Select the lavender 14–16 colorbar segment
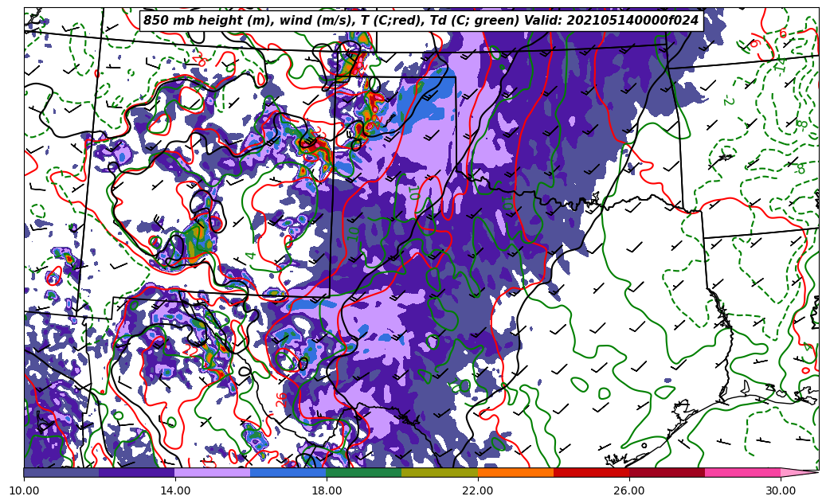 point(213,472)
